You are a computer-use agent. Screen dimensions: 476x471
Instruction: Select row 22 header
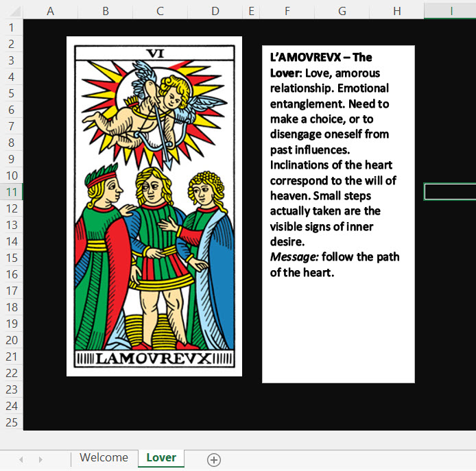coord(12,373)
